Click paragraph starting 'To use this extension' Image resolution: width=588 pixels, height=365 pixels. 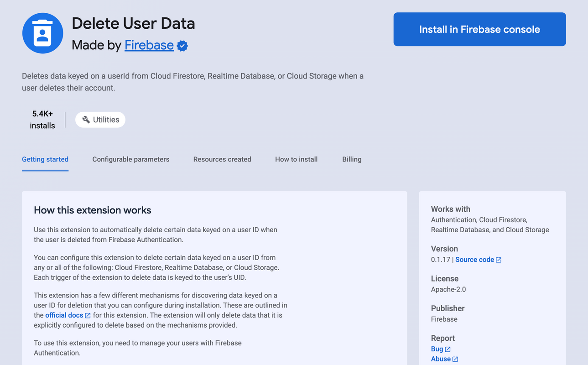(138, 348)
